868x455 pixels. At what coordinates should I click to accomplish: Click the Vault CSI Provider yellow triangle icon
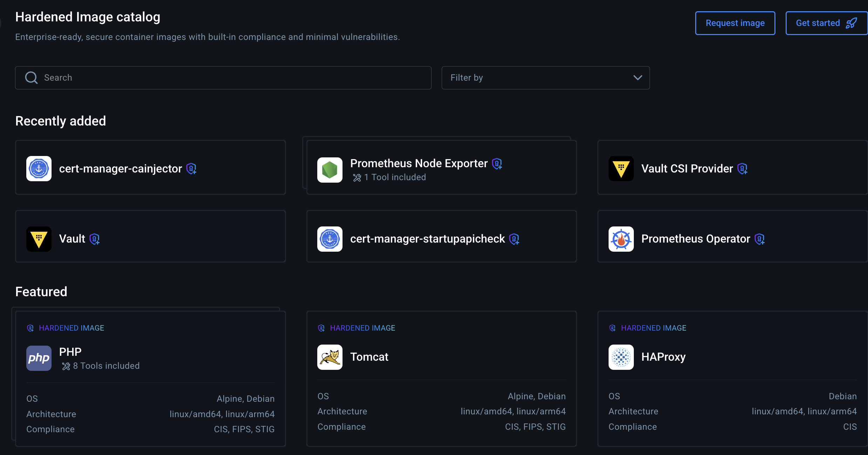(621, 169)
